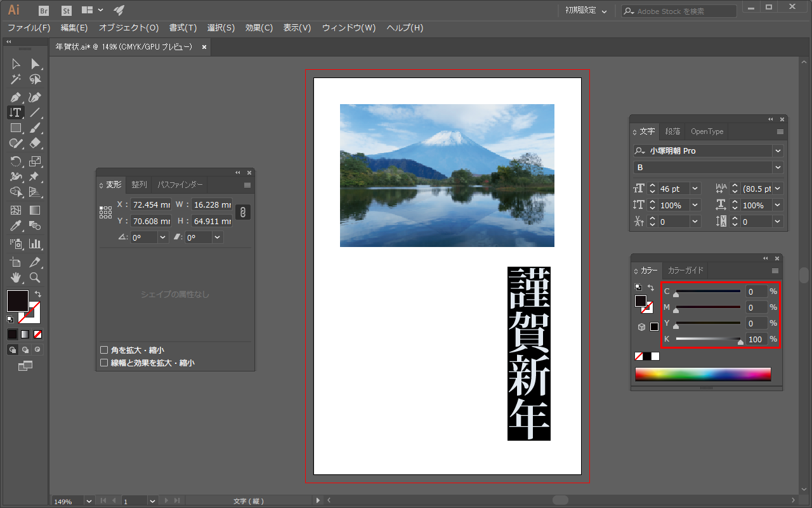Open Adobe Stock via St icon
The height and width of the screenshot is (508, 812).
[x=67, y=11]
